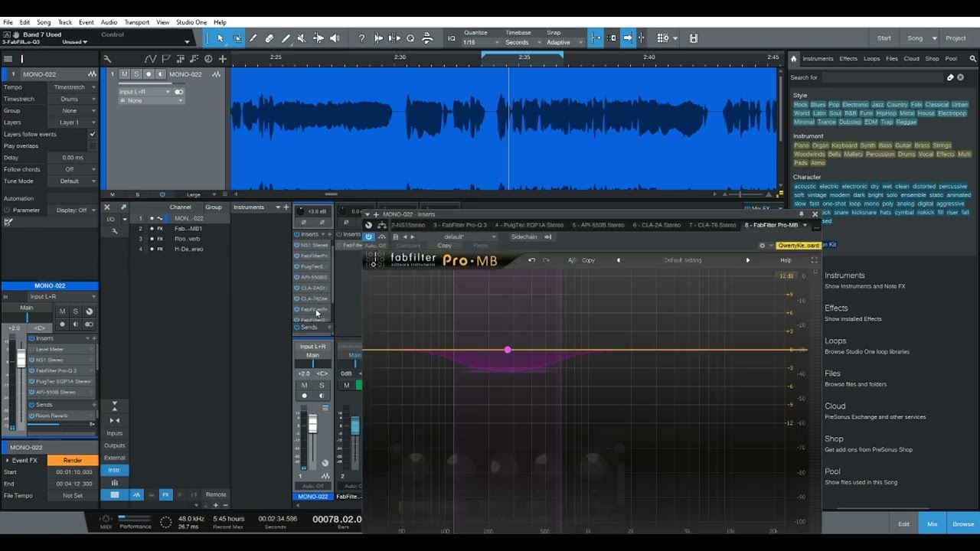This screenshot has width=980, height=551.
Task: Click the browser search magnifier icon
Action: (x=973, y=58)
